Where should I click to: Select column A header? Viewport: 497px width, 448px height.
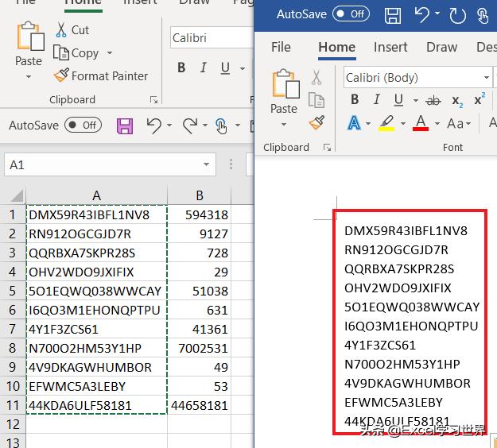click(x=97, y=195)
